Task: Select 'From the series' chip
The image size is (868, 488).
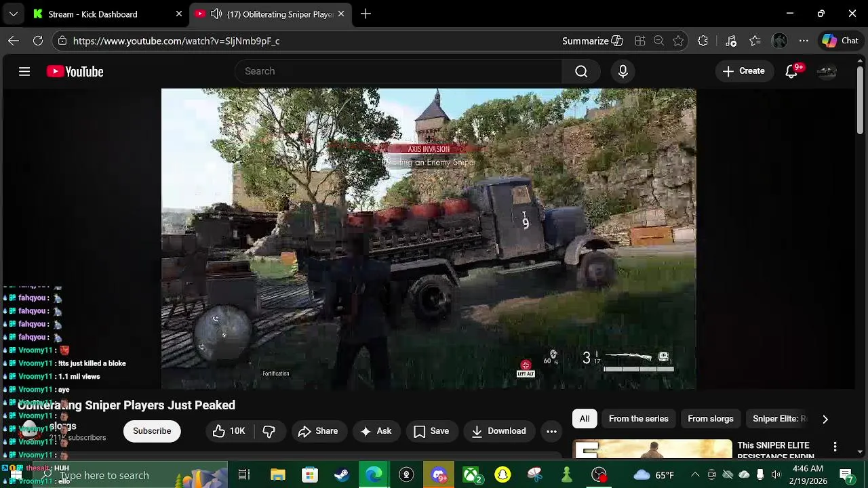Action: (638, 419)
